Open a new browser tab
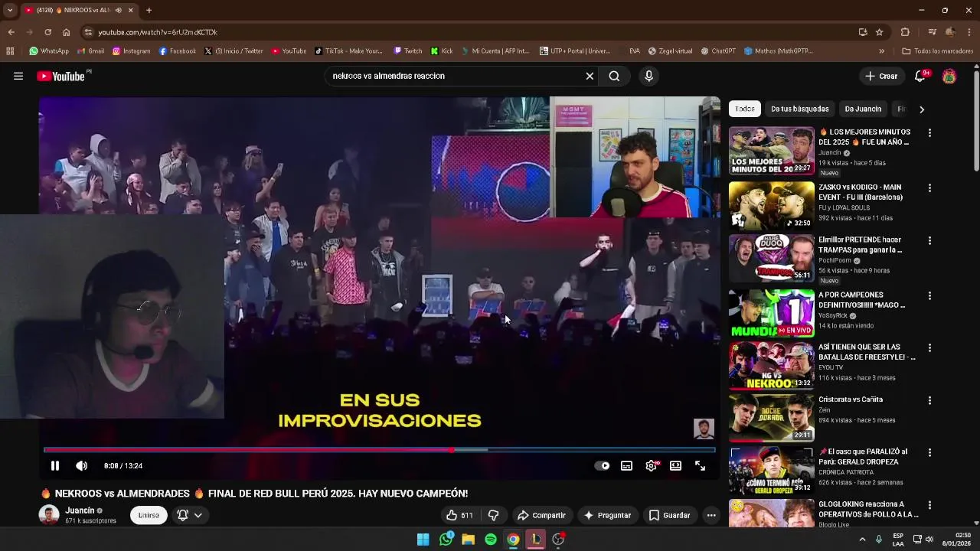The image size is (980, 551). (149, 10)
